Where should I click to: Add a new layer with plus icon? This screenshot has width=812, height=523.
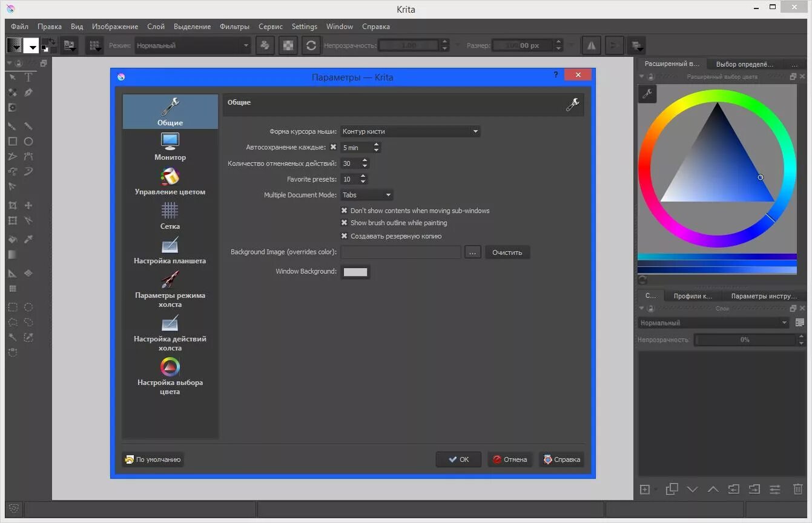[x=645, y=489]
